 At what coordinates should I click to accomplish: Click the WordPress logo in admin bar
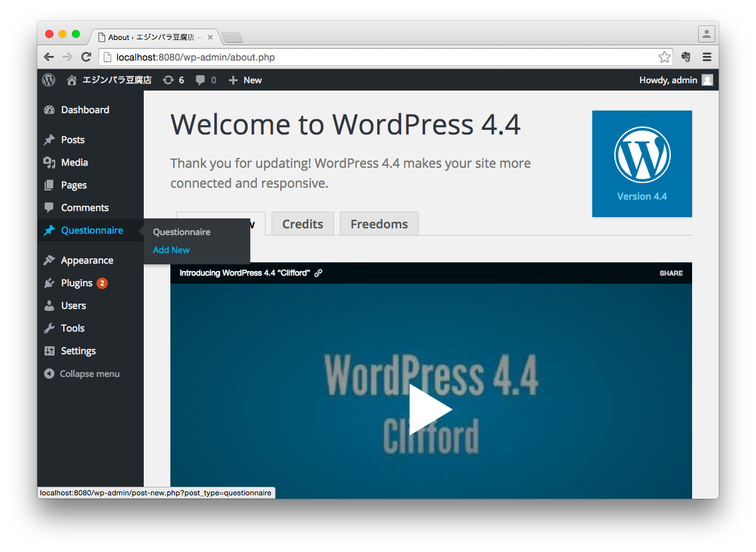49,80
